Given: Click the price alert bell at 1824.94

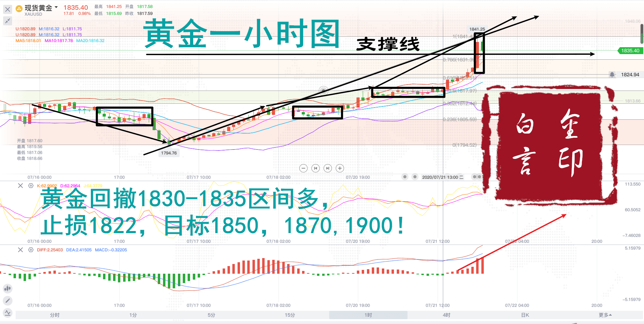Looking at the screenshot, I should (612, 75).
